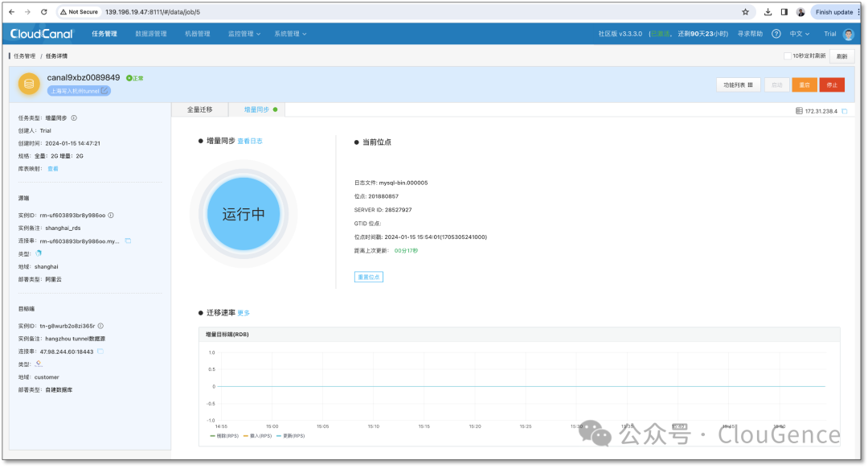Copy the IP address 172.31.238.4
The height and width of the screenshot is (469, 868).
[x=845, y=111]
